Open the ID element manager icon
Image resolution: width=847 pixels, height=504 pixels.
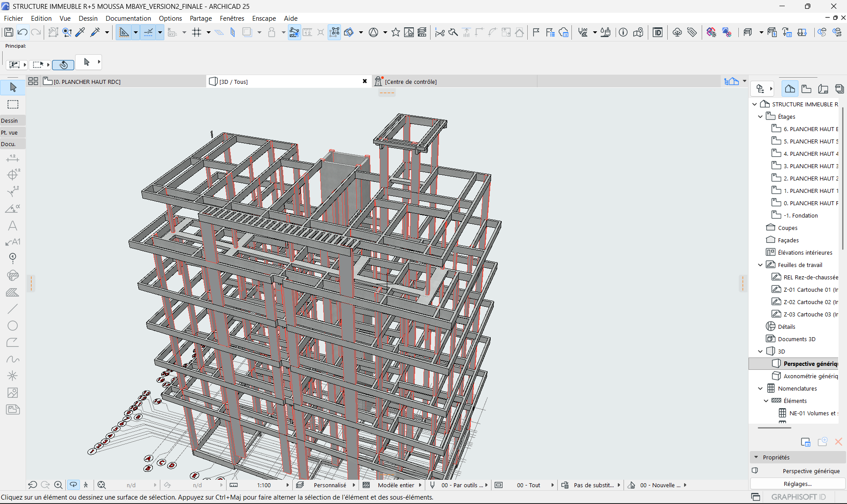point(658,32)
